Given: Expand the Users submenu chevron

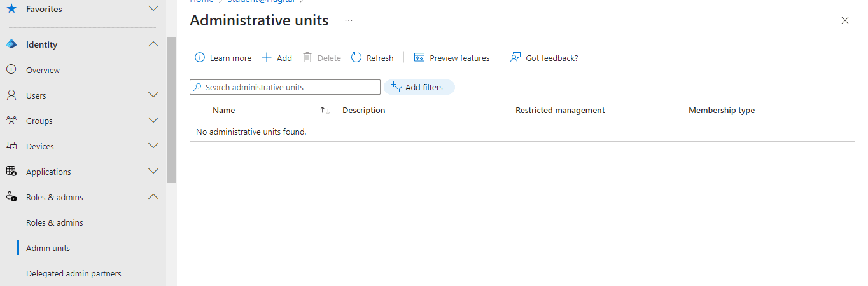Looking at the screenshot, I should pyautogui.click(x=153, y=95).
